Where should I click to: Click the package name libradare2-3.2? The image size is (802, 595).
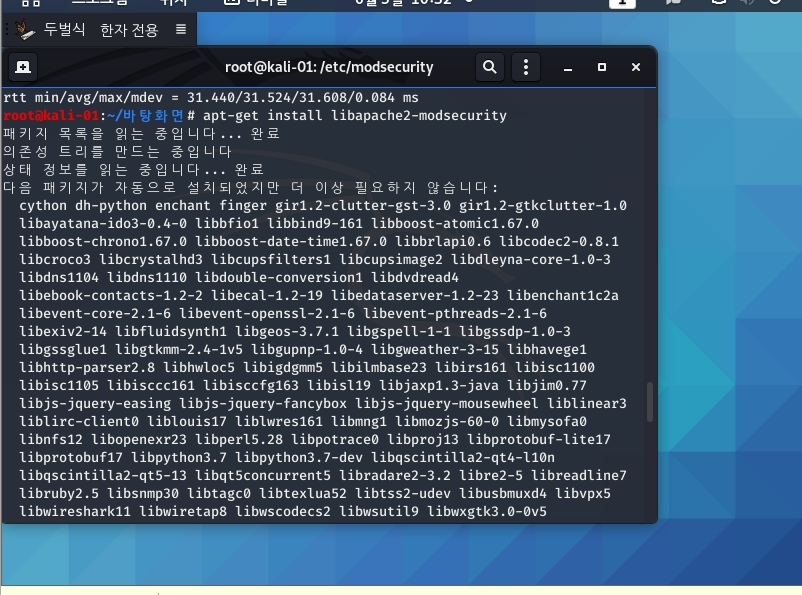click(x=395, y=475)
